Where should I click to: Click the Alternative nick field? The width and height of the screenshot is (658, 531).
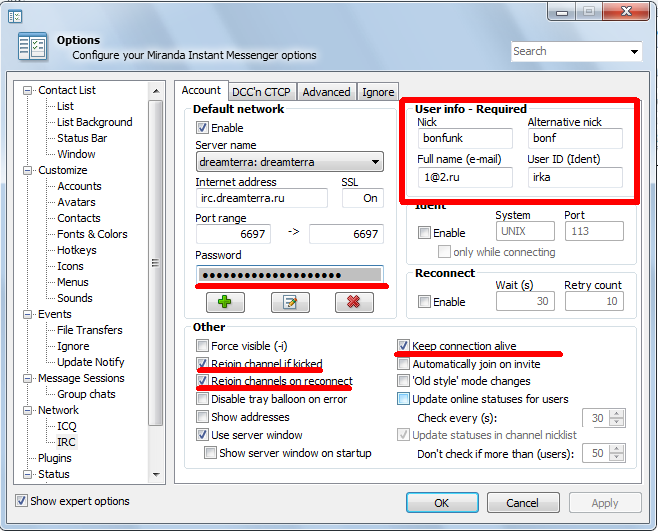coord(575,139)
